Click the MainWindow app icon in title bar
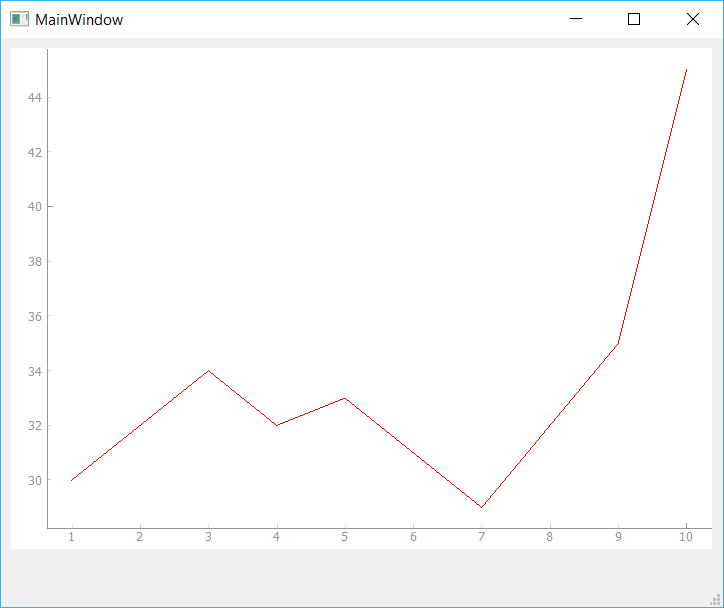The width and height of the screenshot is (724, 608). (x=19, y=19)
